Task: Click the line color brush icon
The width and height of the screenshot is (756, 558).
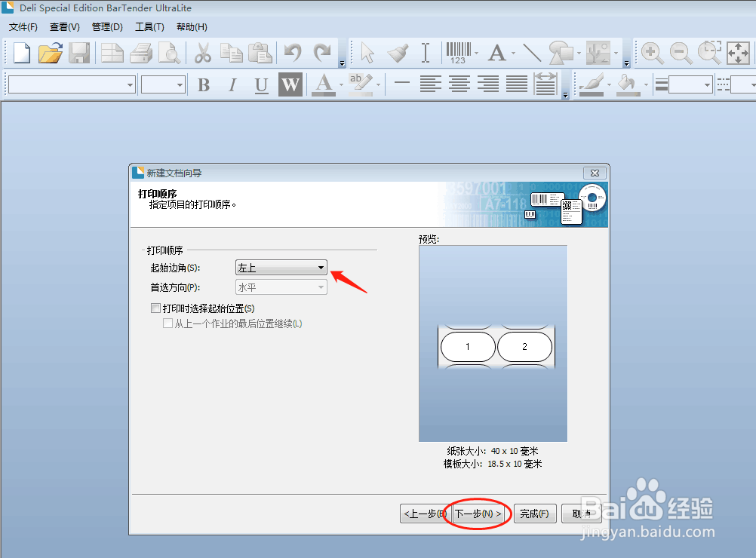Action: tap(592, 84)
